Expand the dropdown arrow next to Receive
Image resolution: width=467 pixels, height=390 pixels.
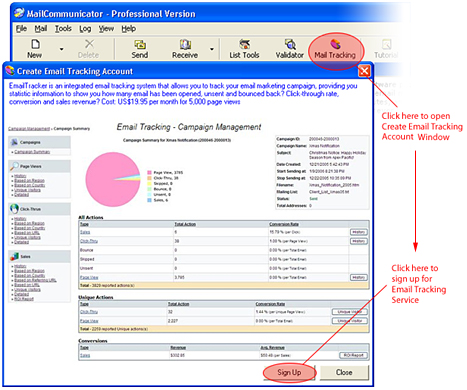(212, 49)
